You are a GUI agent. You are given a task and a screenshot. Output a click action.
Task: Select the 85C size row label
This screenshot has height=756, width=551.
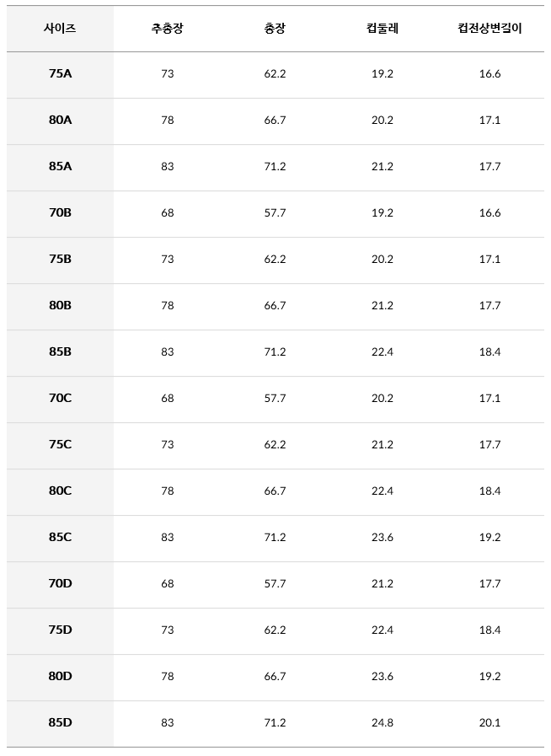pos(60,537)
